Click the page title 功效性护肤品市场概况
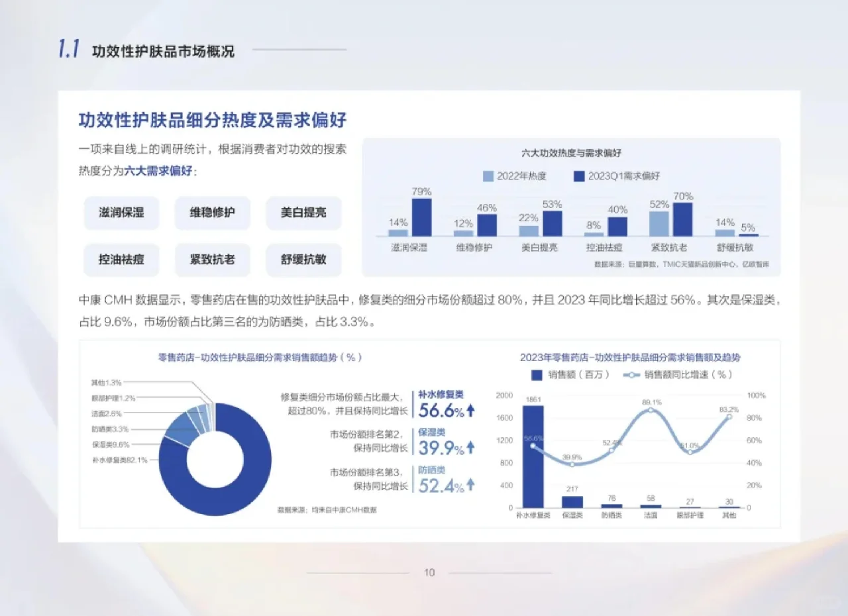Screen dimensions: 848x616 pos(163,51)
